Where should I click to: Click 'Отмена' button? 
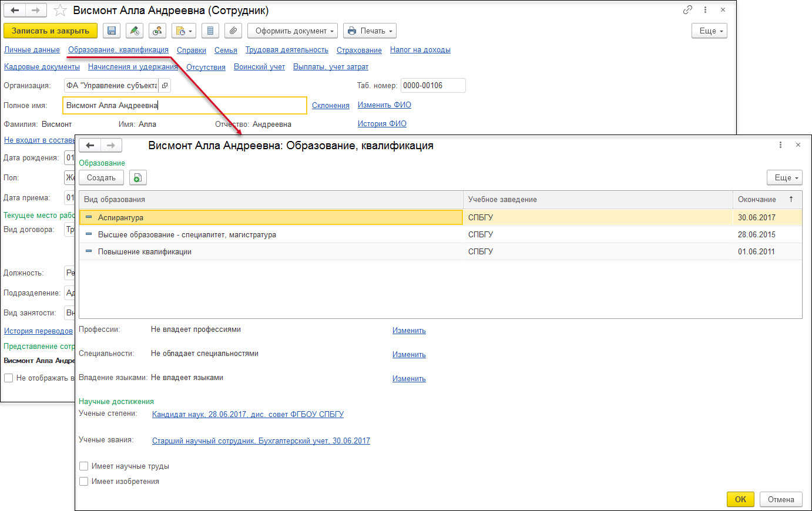coord(781,499)
